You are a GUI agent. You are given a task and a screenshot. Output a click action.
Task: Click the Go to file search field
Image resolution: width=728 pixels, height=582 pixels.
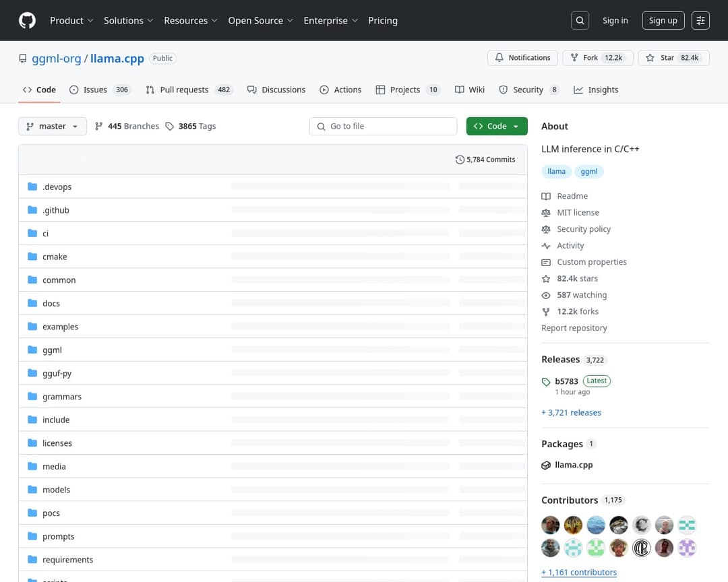pyautogui.click(x=383, y=126)
